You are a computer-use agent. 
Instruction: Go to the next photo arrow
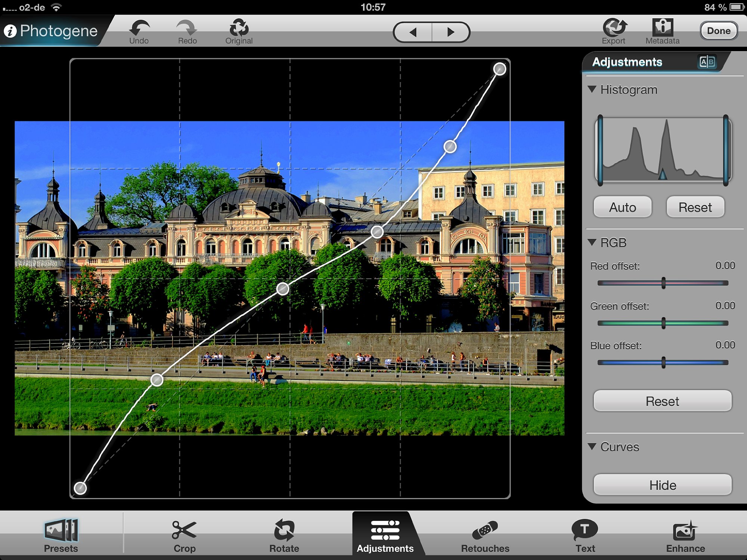click(450, 32)
